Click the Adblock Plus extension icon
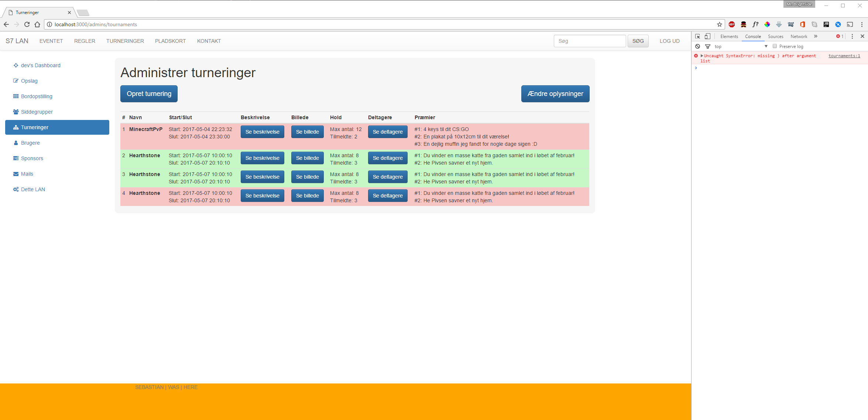Viewport: 868px width, 420px height. coord(732,24)
